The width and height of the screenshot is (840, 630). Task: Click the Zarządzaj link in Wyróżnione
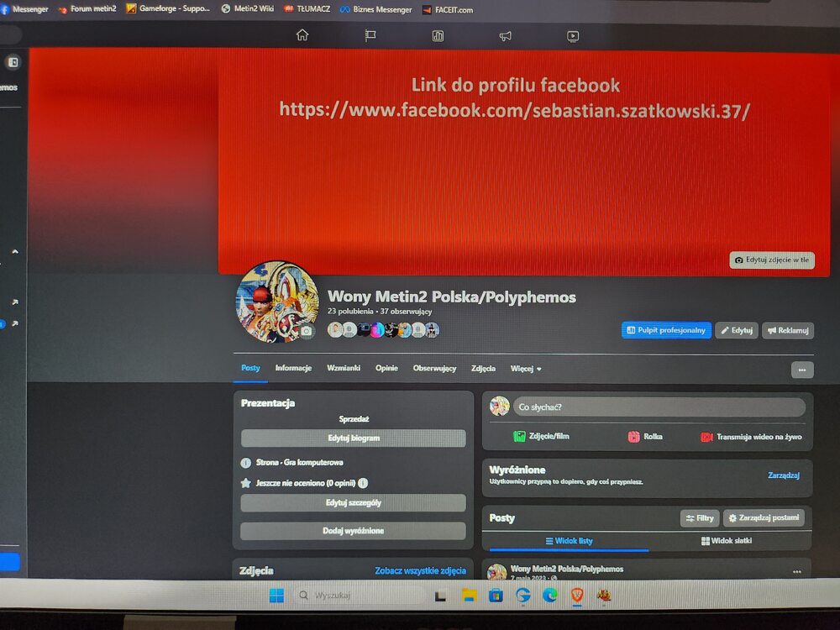pyautogui.click(x=783, y=475)
